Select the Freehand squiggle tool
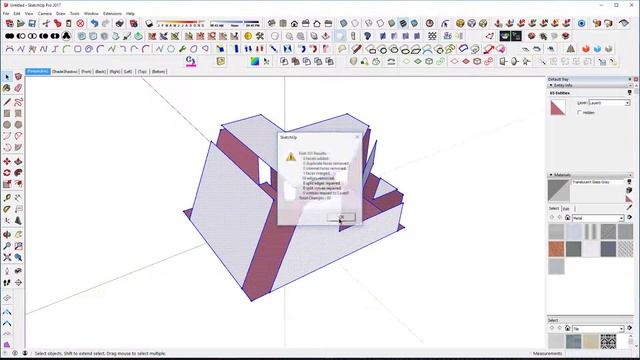640x360 pixels. (x=18, y=102)
